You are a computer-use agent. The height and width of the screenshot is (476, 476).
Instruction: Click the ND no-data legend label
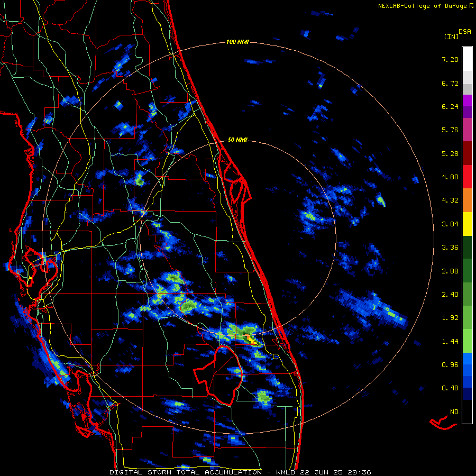tap(454, 412)
